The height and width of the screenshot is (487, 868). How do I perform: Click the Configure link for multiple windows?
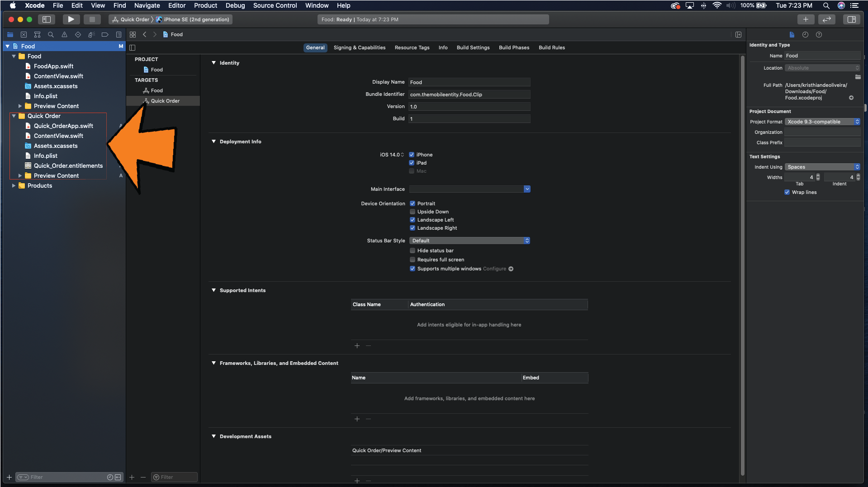pyautogui.click(x=494, y=269)
